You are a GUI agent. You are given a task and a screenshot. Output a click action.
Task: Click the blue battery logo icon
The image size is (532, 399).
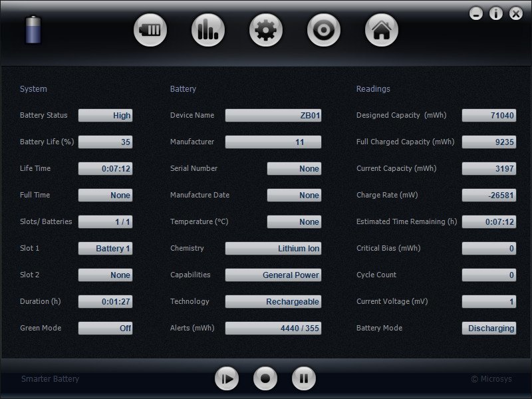point(33,30)
